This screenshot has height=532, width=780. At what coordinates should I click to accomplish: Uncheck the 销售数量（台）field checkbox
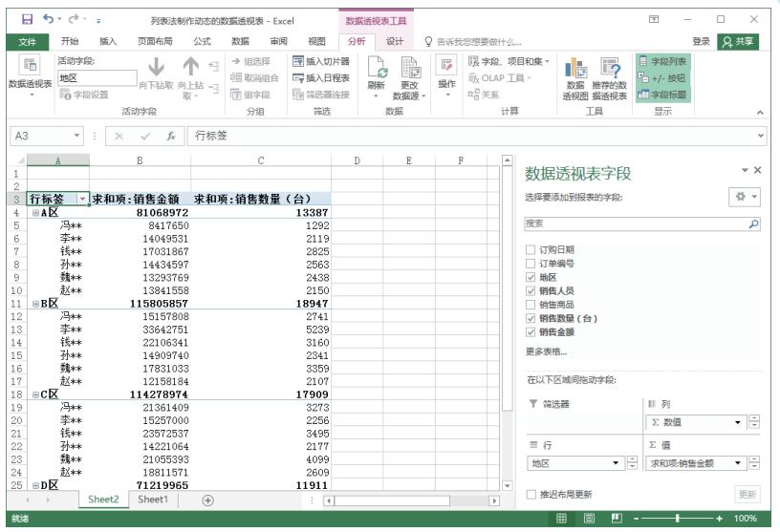pos(531,318)
